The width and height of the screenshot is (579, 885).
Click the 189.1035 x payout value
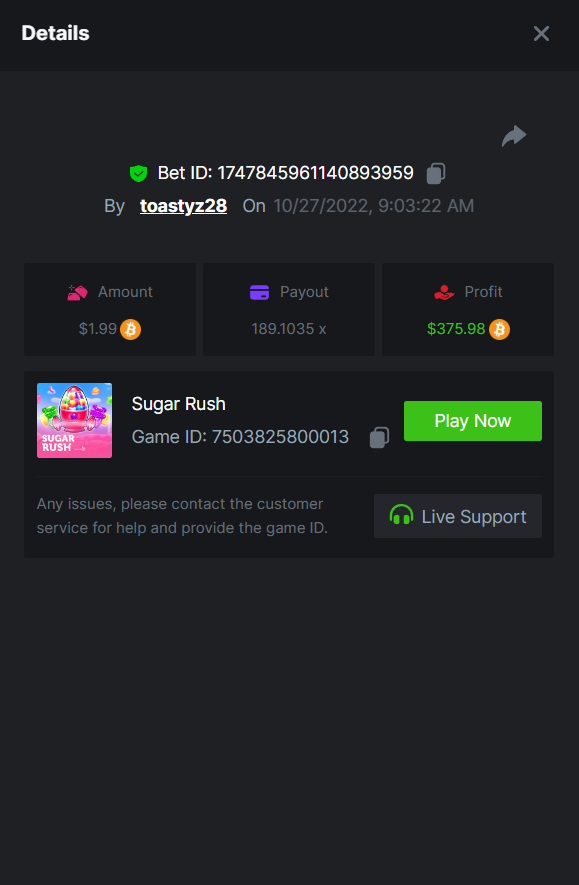[x=289, y=329]
